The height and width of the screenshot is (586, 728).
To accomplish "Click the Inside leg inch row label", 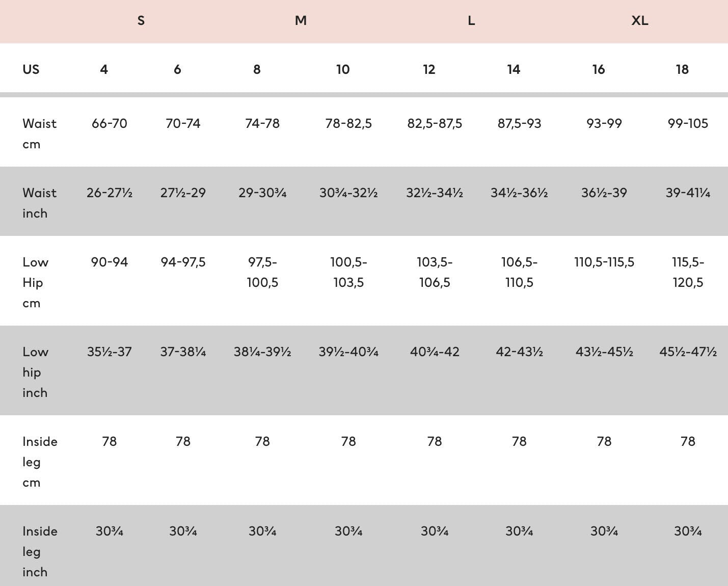I will pyautogui.click(x=40, y=551).
